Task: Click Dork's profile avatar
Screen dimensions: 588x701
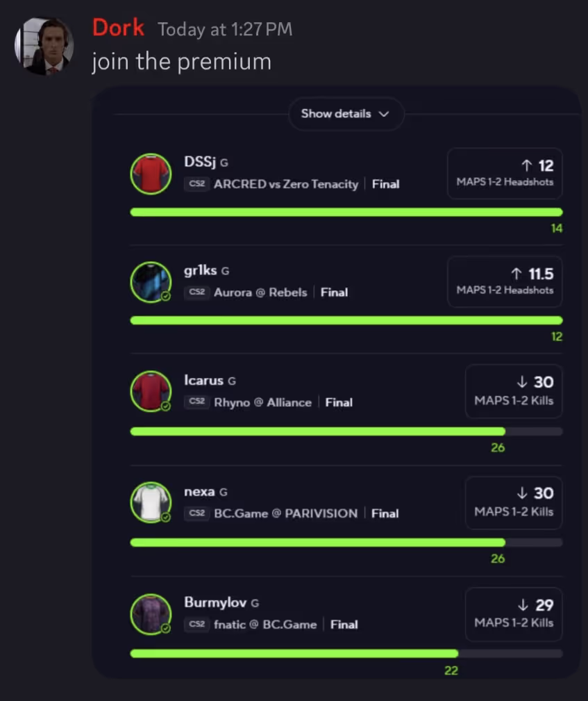Action: 44,46
